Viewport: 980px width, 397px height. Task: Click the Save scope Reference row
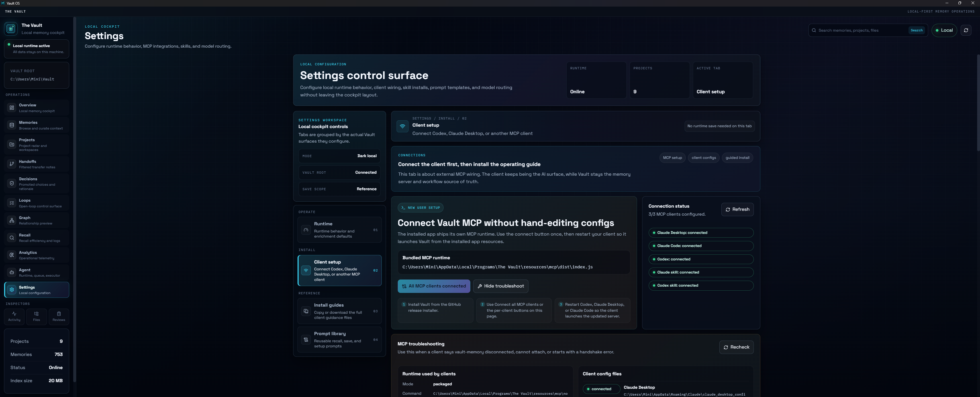[x=339, y=189]
